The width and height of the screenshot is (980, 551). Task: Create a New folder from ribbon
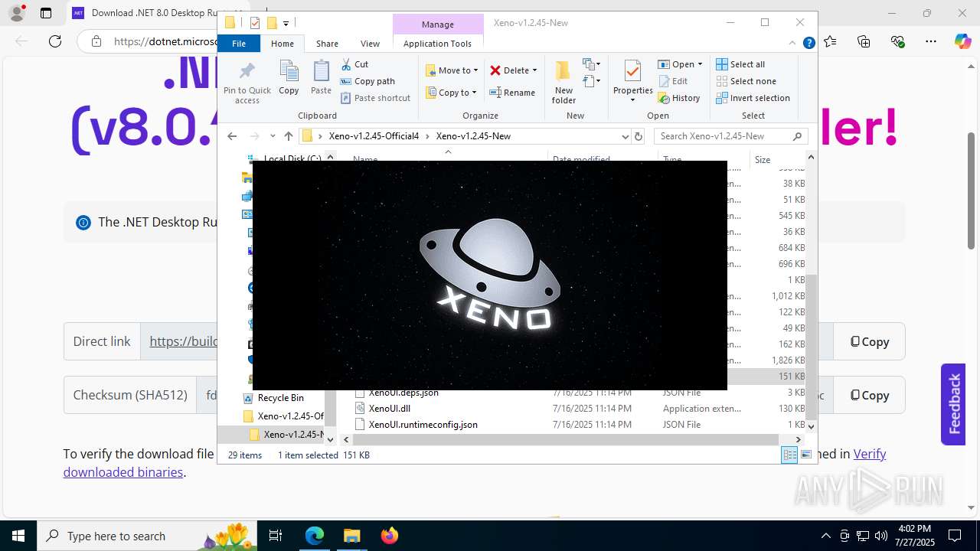[x=563, y=82]
